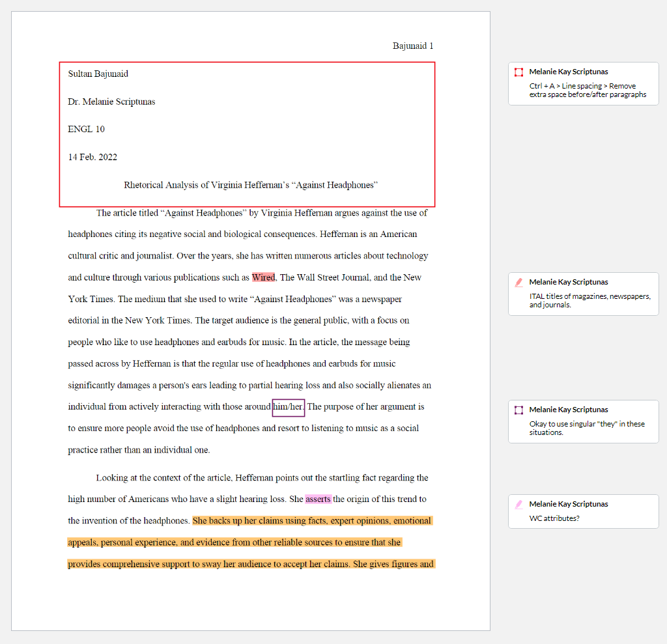Click the purple rectangle icon on singular they comment
Viewport: 667px width, 644px height.
coord(518,410)
